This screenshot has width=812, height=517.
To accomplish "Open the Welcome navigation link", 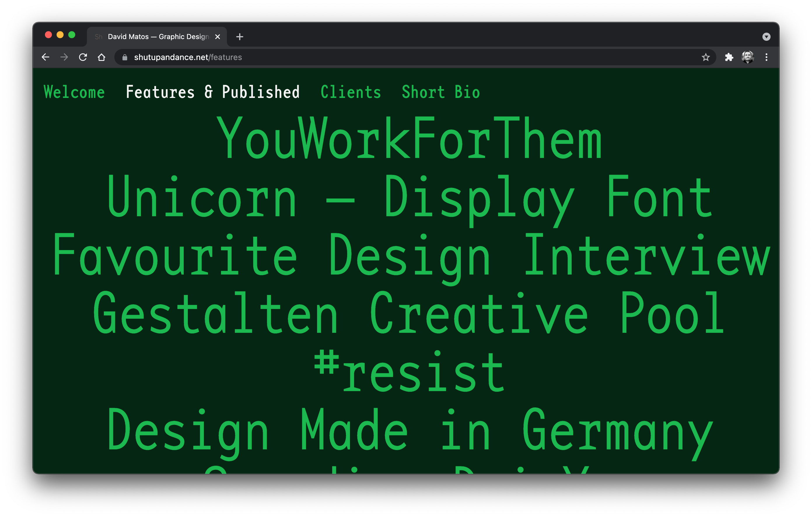I will pos(74,92).
